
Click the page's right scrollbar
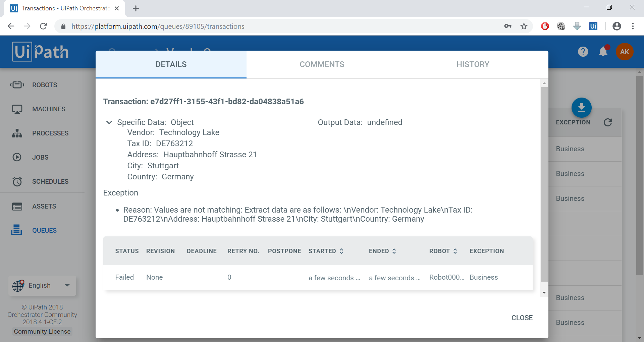[640, 175]
